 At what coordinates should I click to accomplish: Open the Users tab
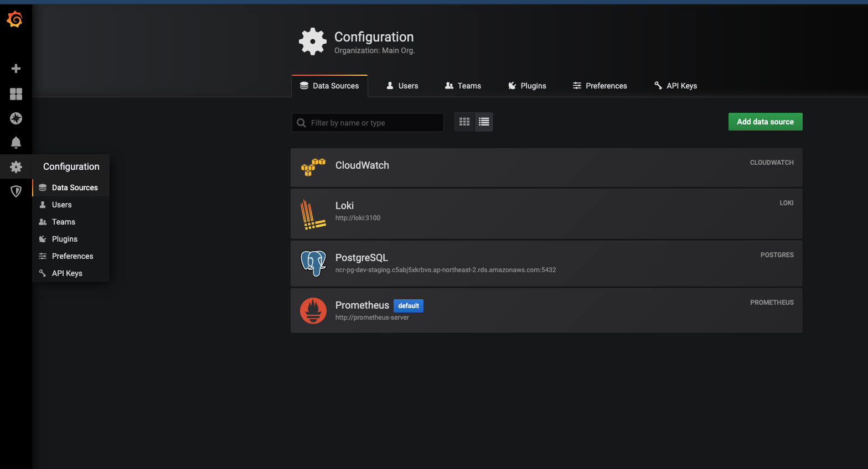(402, 86)
